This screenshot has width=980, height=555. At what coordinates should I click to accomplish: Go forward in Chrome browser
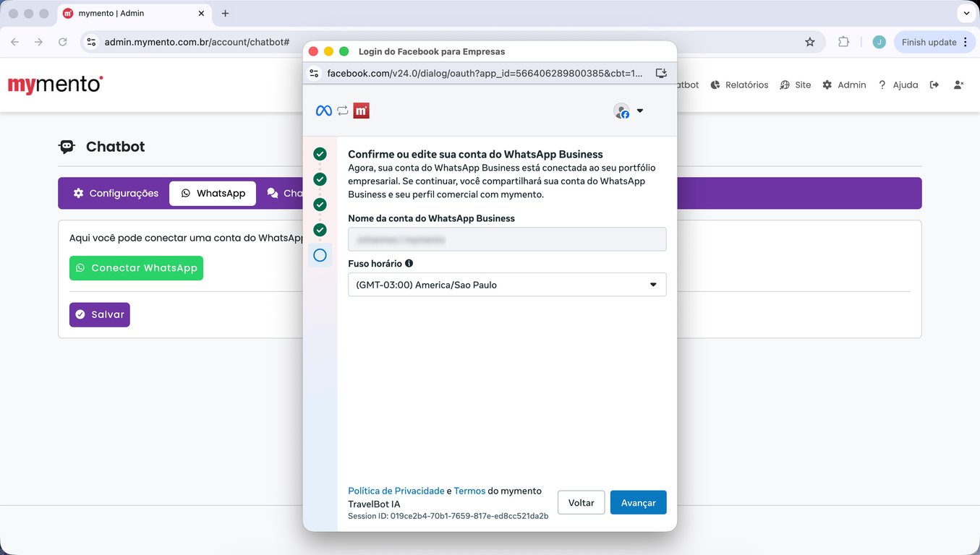click(39, 42)
